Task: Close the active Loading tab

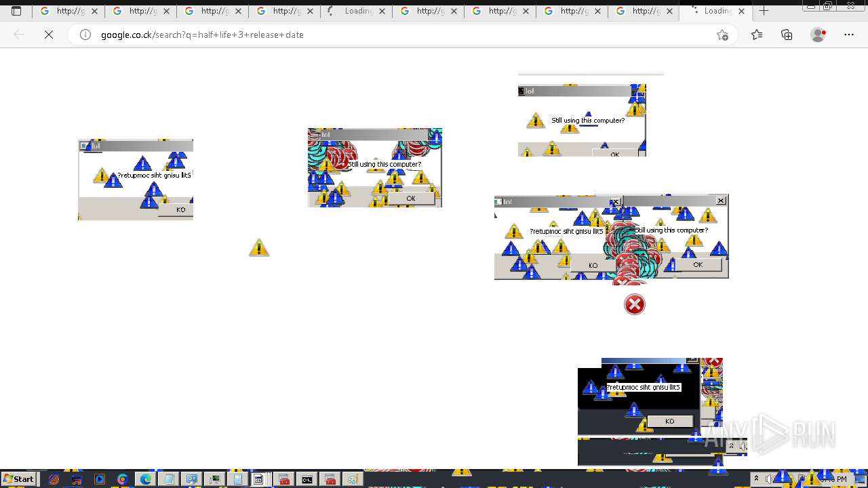Action: pyautogui.click(x=741, y=11)
